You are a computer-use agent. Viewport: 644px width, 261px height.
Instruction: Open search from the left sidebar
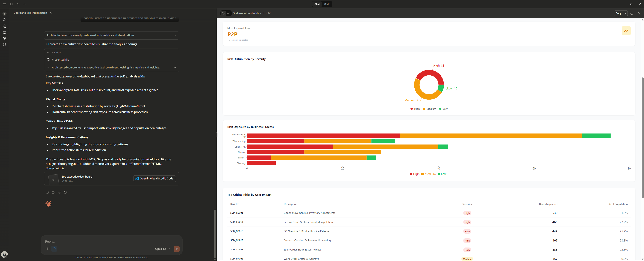pos(4,20)
